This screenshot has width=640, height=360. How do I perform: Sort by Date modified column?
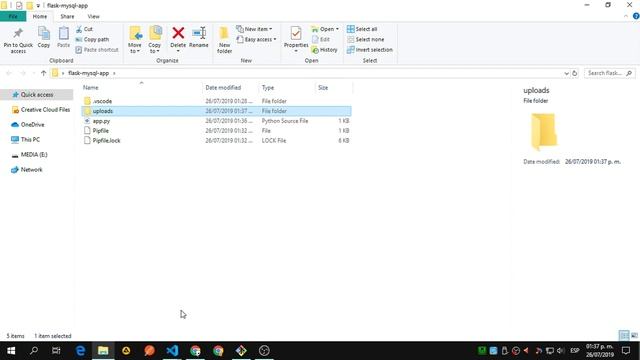[x=223, y=87]
